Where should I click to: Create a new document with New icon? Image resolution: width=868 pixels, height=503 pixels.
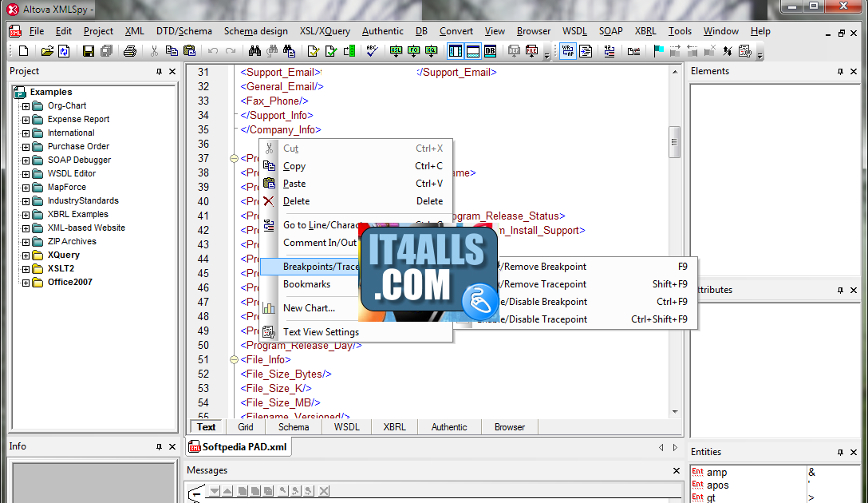[x=23, y=51]
